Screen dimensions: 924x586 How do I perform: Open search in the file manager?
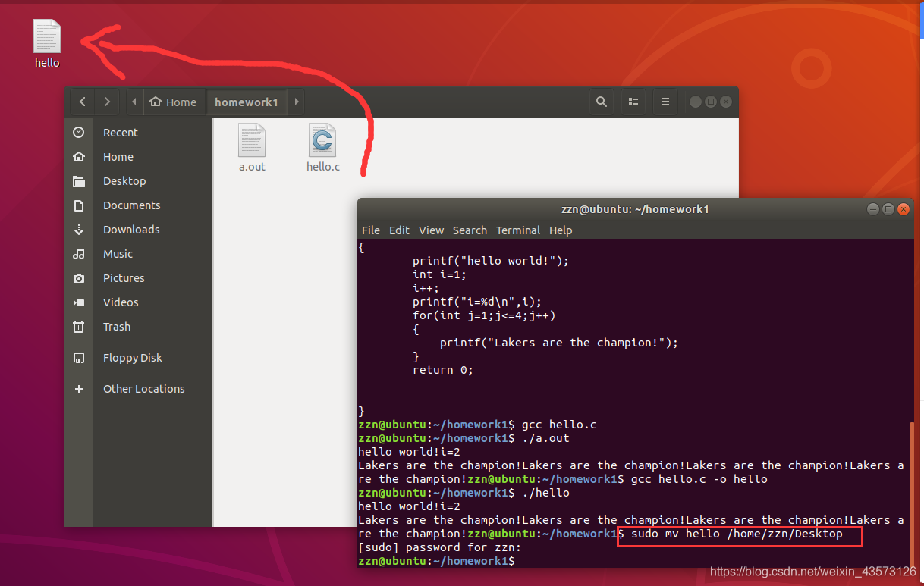click(x=602, y=102)
